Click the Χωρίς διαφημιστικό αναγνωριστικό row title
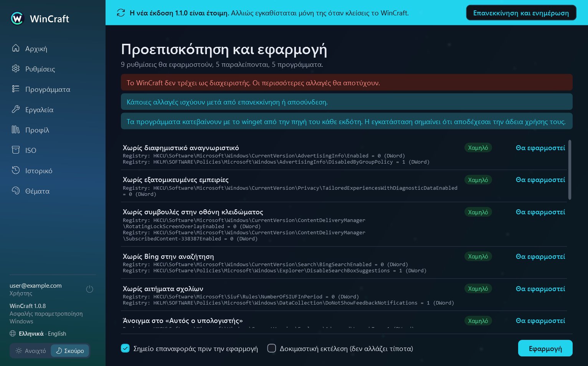The image size is (588, 366). [181, 148]
